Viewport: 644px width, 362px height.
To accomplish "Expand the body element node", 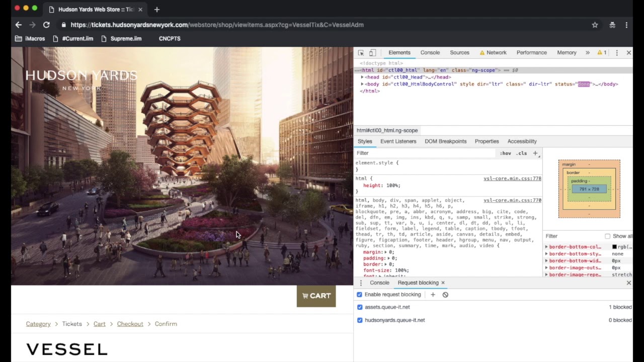I will click(362, 84).
